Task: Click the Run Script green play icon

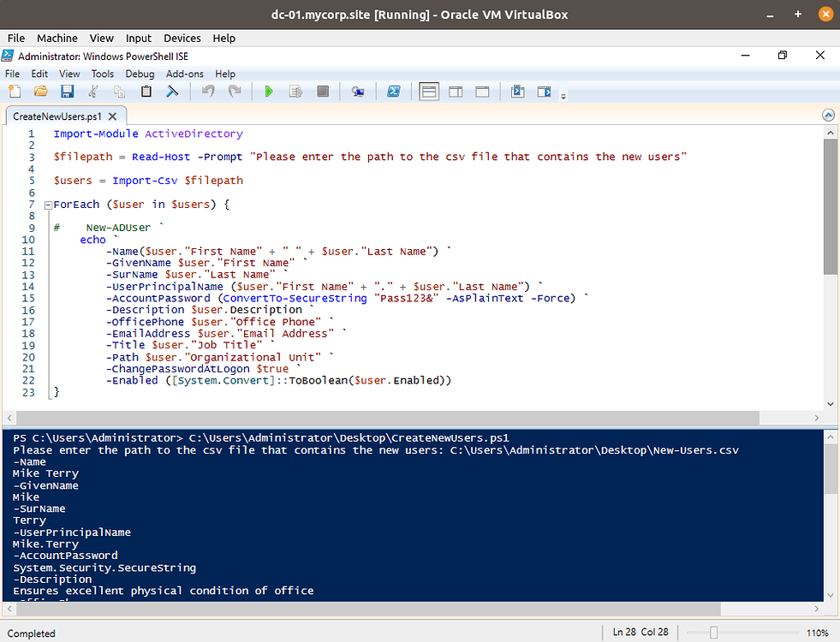Action: pyautogui.click(x=269, y=92)
